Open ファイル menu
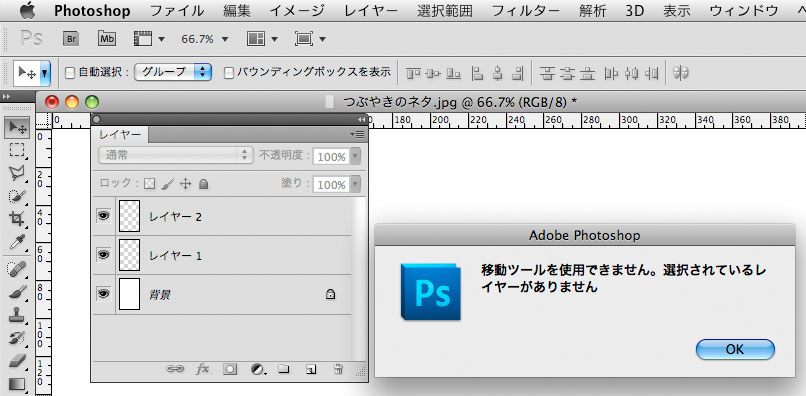This screenshot has height=396, width=806. click(176, 10)
